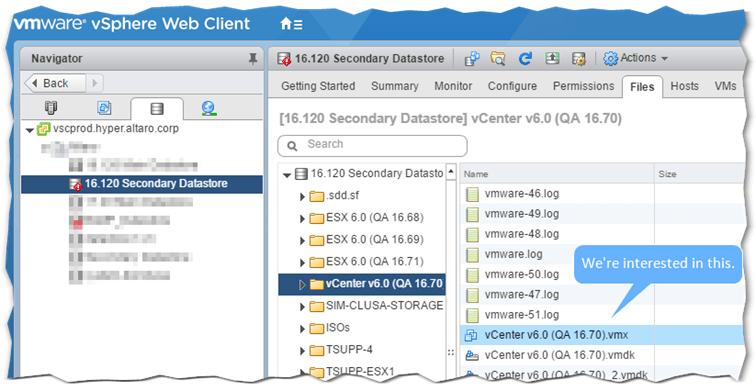Go Back in the Navigator
This screenshot has width=756, height=391.
point(55,83)
